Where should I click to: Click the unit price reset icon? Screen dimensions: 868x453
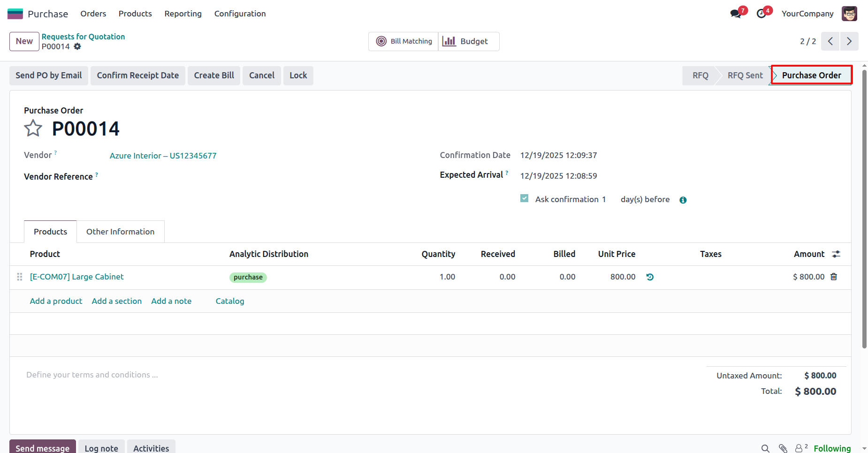(x=650, y=277)
